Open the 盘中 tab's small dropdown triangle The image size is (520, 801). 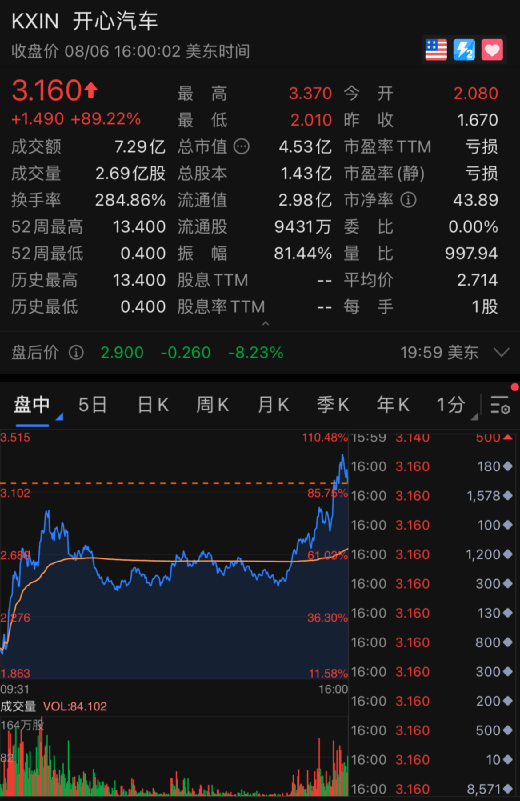59,417
